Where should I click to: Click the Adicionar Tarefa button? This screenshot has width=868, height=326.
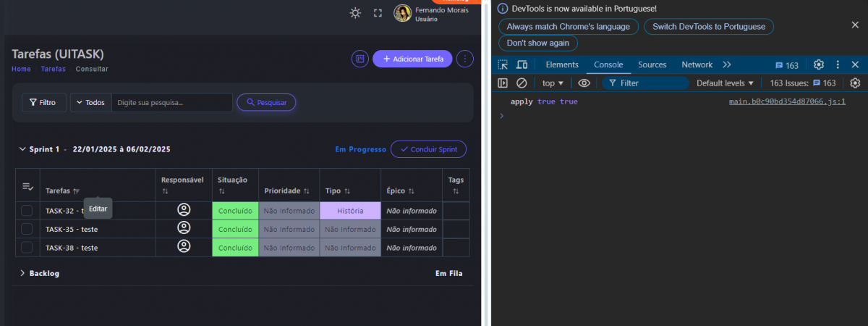[x=412, y=59]
